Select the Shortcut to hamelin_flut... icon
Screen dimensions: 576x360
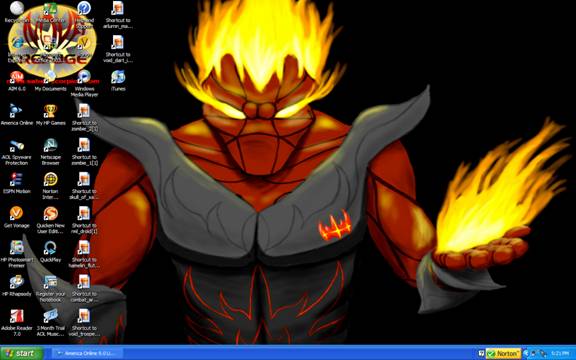coord(84,248)
